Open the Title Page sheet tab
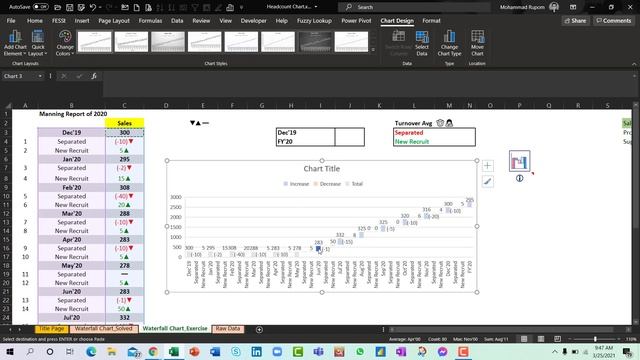Viewport: 640px width, 360px height. [51, 329]
